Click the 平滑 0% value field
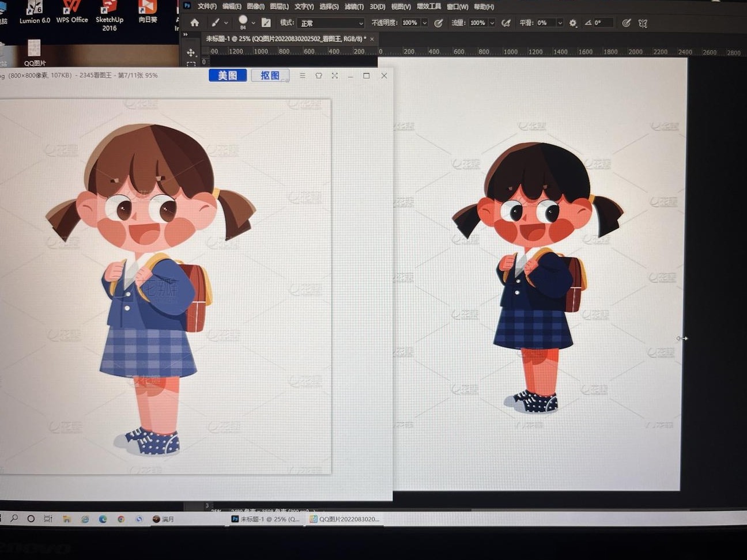Image resolution: width=747 pixels, height=560 pixels. pos(545,23)
